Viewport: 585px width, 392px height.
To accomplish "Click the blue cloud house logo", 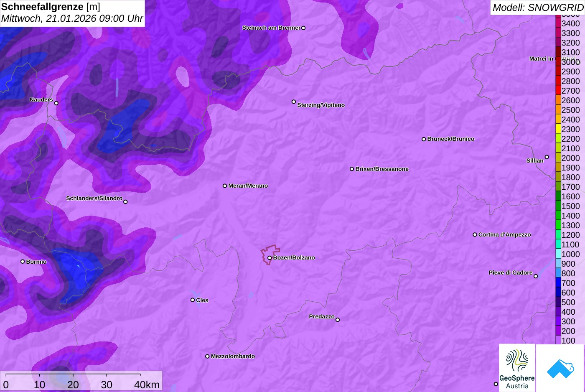I will tap(560, 368).
